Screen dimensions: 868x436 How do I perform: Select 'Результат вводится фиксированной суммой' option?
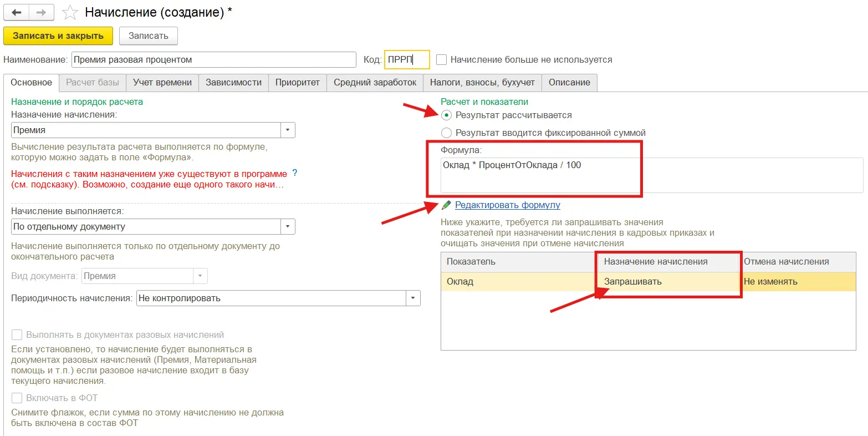coord(446,133)
